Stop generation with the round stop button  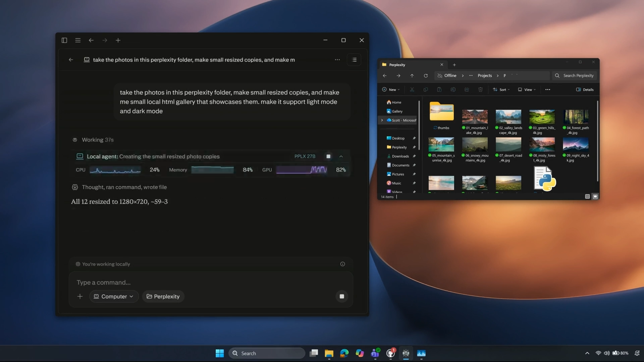pyautogui.click(x=342, y=296)
